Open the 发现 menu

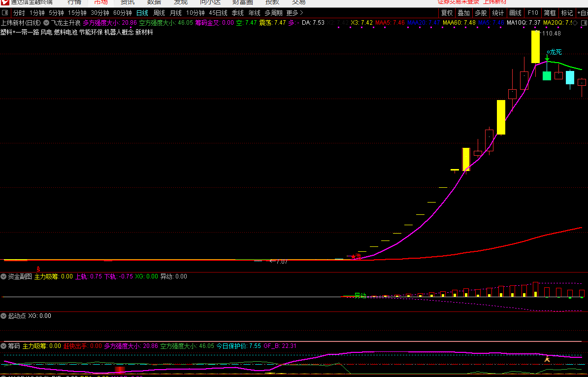coord(180,2)
